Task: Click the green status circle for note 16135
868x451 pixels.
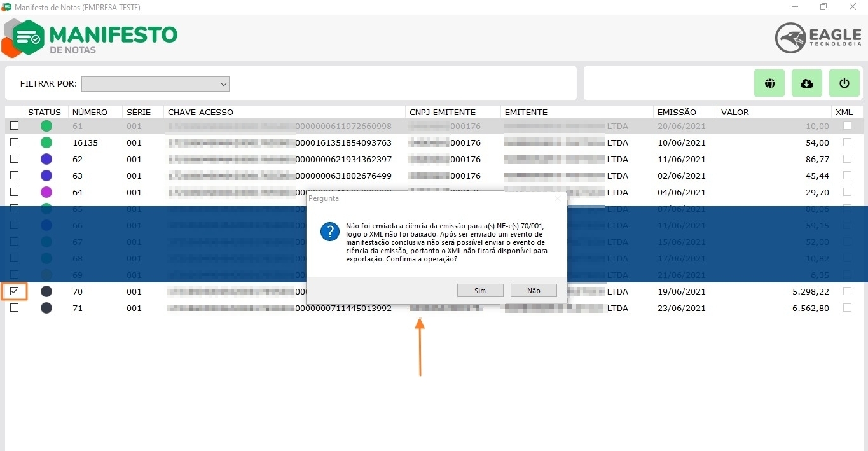Action: (46, 142)
